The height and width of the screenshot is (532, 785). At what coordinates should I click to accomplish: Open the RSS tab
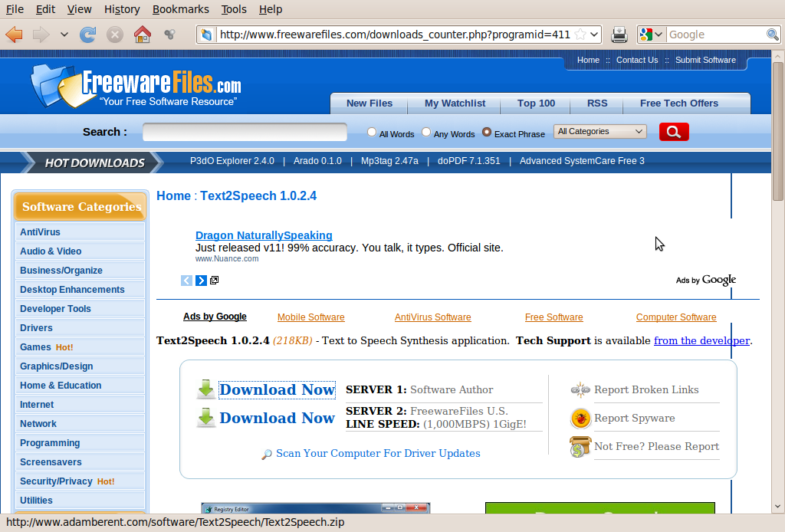(x=597, y=103)
